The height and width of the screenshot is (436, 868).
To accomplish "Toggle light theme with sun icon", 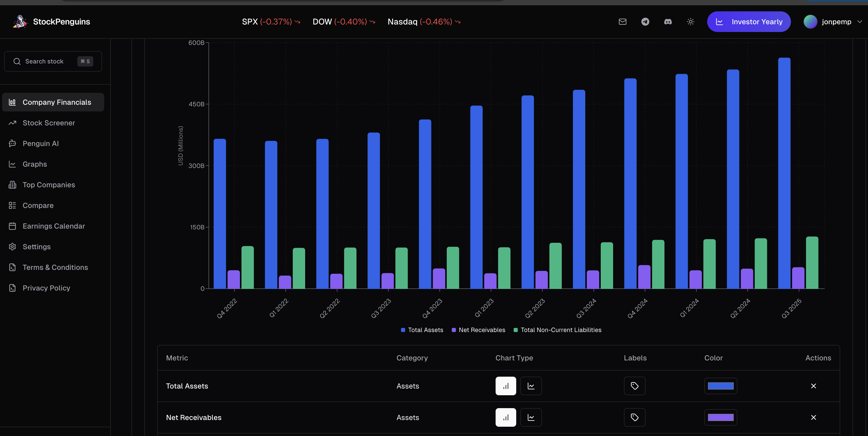I will (x=690, y=22).
